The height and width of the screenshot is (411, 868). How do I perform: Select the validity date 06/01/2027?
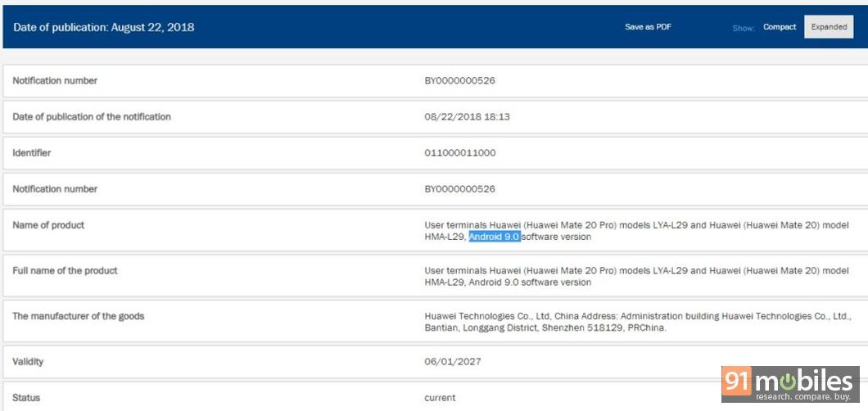pos(452,362)
